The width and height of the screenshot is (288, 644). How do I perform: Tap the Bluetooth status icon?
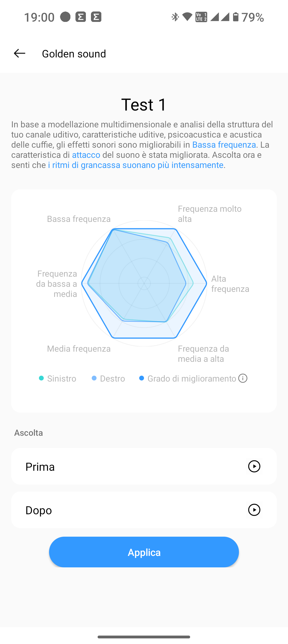(x=175, y=17)
